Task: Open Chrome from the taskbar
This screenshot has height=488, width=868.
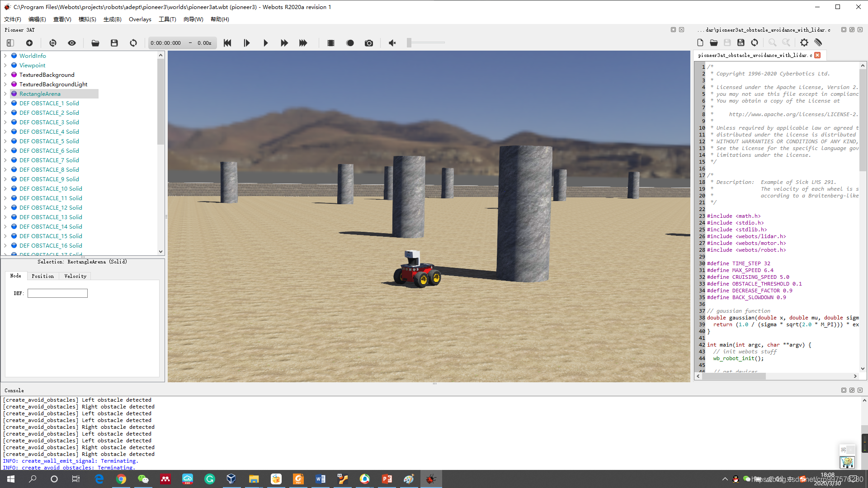Action: (x=121, y=479)
